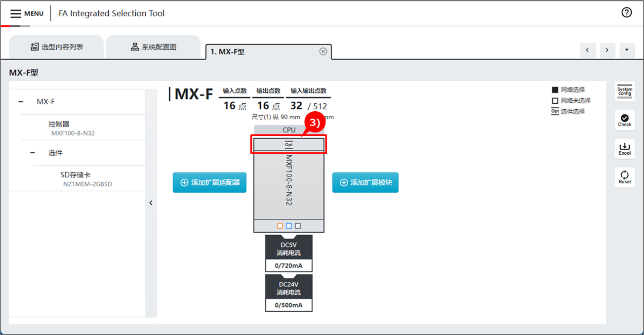Click the Reset icon
The height and width of the screenshot is (335, 644).
pyautogui.click(x=624, y=177)
